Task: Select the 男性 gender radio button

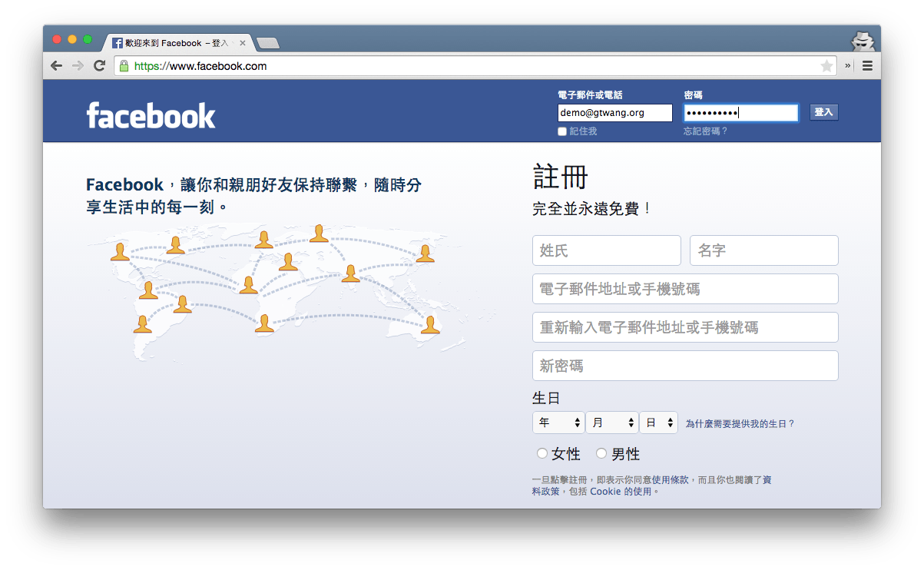Action: coord(601,453)
